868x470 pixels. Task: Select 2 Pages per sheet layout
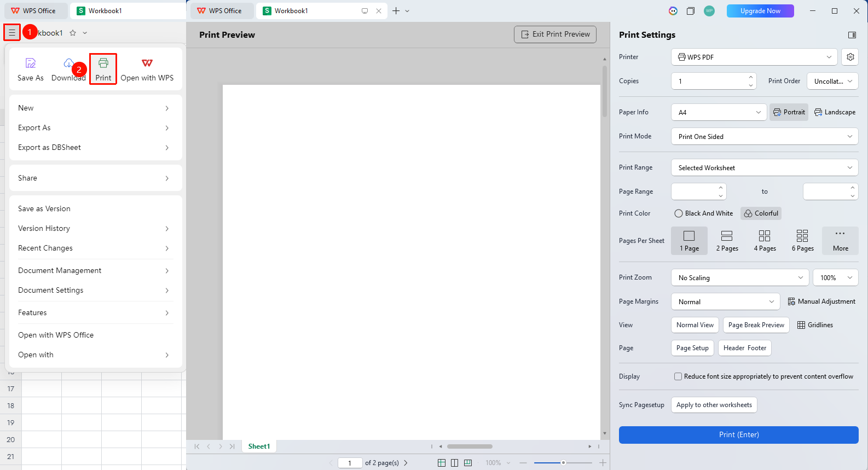point(727,241)
